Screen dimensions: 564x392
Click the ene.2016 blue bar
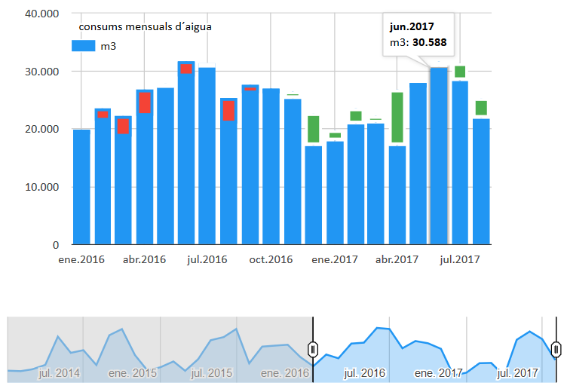point(81,187)
